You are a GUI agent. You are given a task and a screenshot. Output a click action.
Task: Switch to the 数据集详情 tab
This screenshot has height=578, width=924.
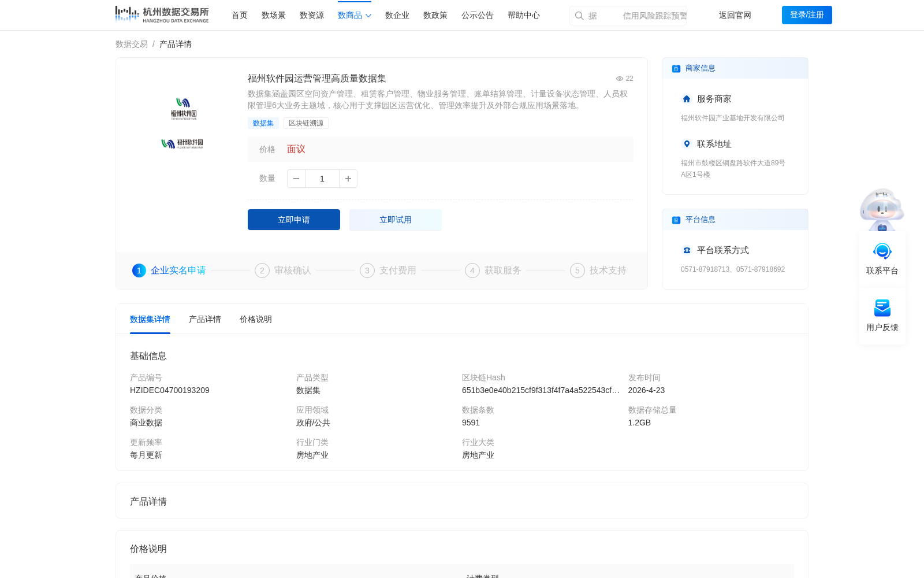(150, 319)
